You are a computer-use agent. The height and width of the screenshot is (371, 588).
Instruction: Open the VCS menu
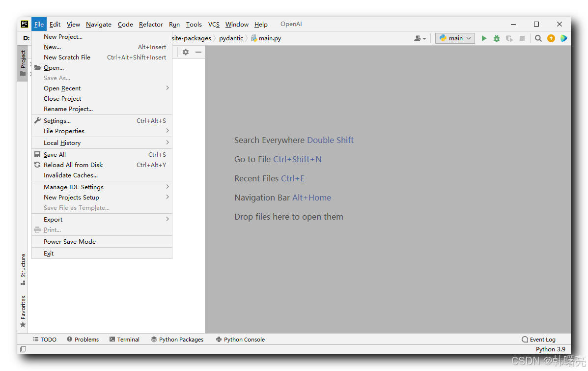point(214,25)
